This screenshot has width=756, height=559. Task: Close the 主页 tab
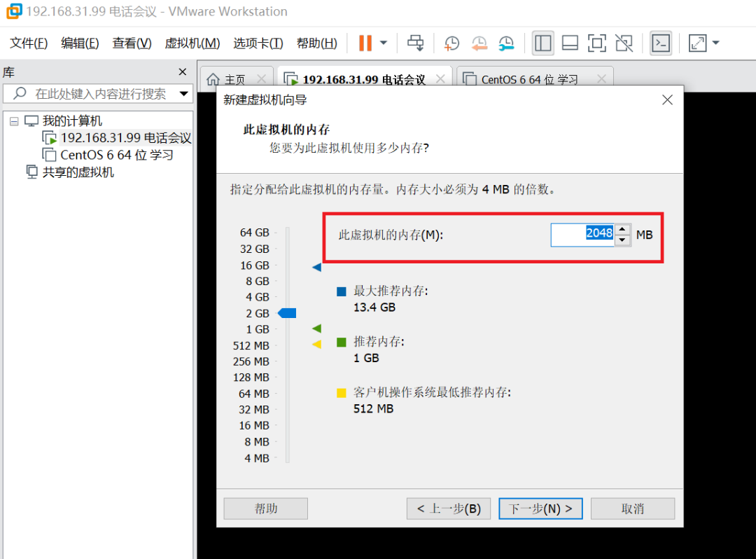coord(261,78)
